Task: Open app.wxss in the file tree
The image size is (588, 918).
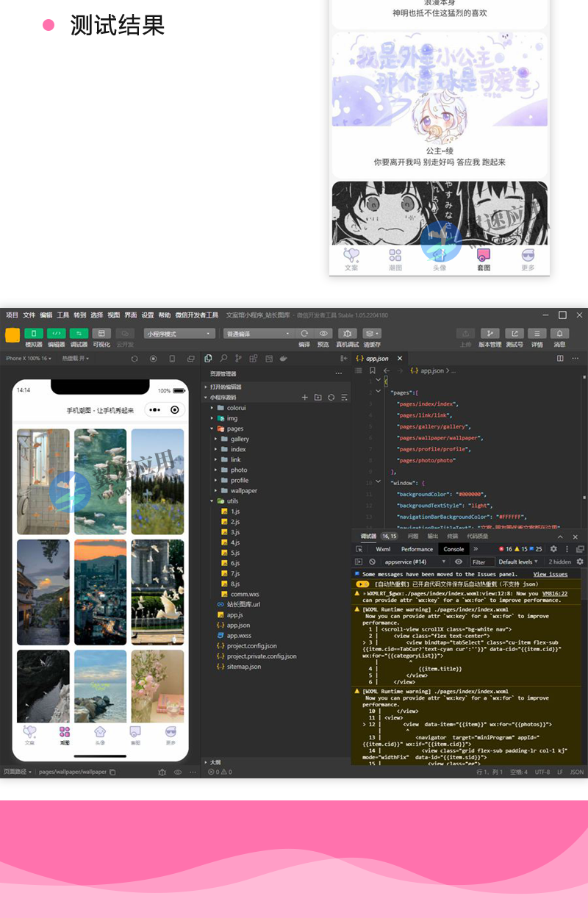Action: [x=239, y=635]
